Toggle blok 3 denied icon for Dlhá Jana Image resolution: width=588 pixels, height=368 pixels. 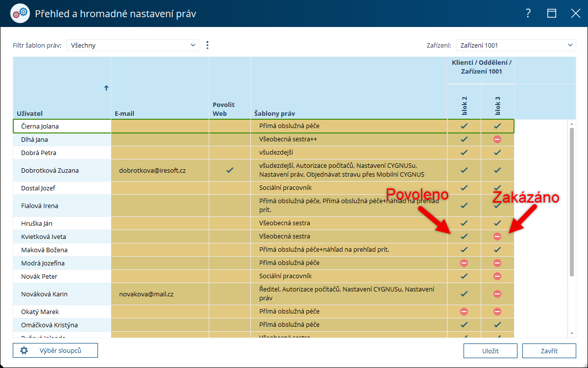tap(497, 139)
